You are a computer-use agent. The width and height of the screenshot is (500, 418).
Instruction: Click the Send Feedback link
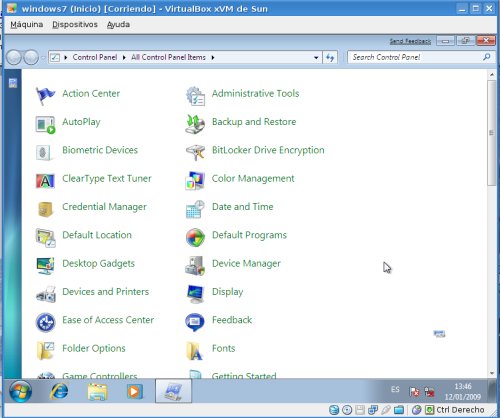pos(410,41)
